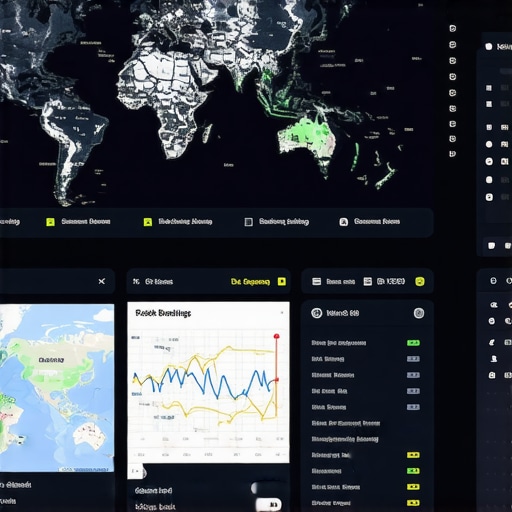Click the yellow round icon in the list header bar
Screen dimensions: 512x512
tap(420, 282)
